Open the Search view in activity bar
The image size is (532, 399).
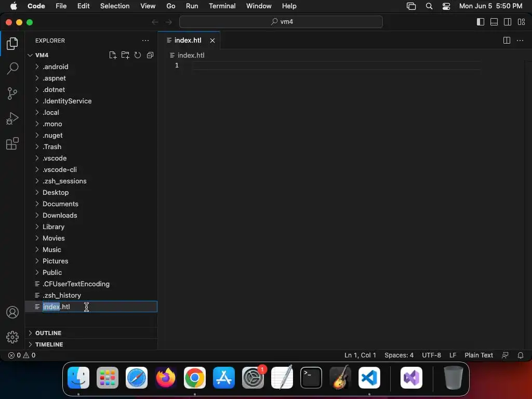pos(12,68)
